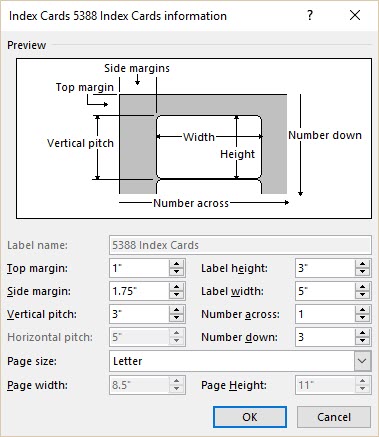
Task: Confirm with the OK button
Action: coord(250,417)
